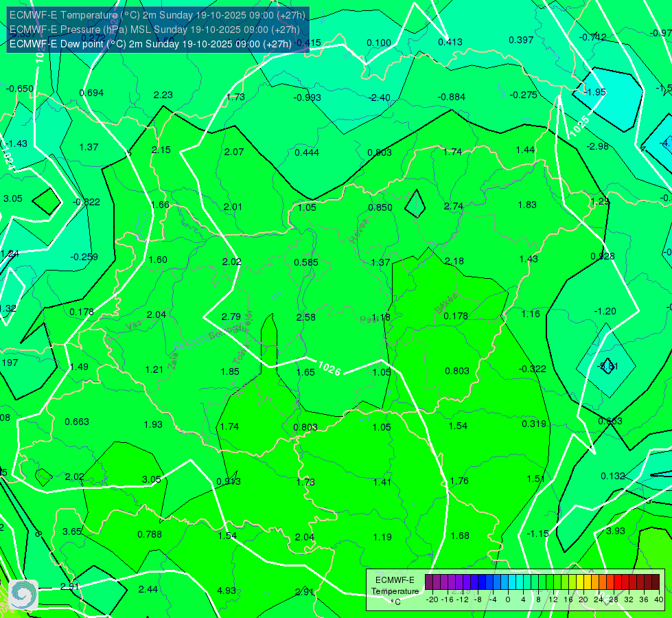Click the dew point value 2.15
Viewport: 672px width, 618px height.
pyautogui.click(x=161, y=150)
